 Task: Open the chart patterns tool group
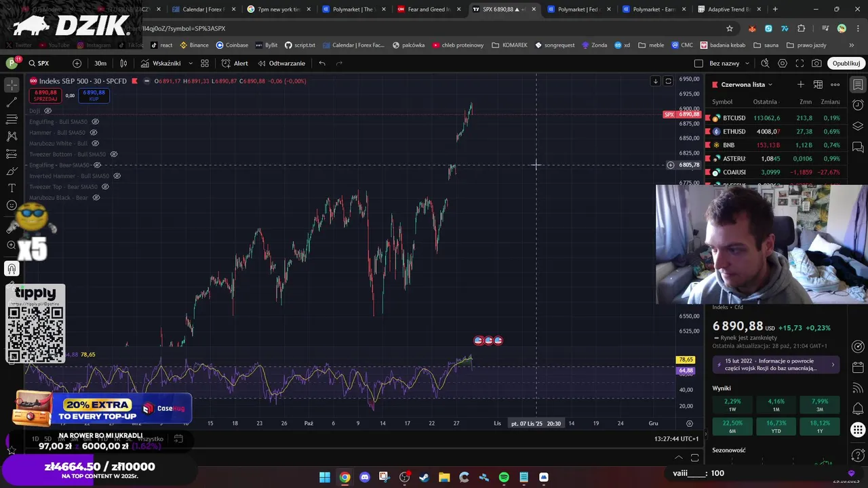click(12, 136)
